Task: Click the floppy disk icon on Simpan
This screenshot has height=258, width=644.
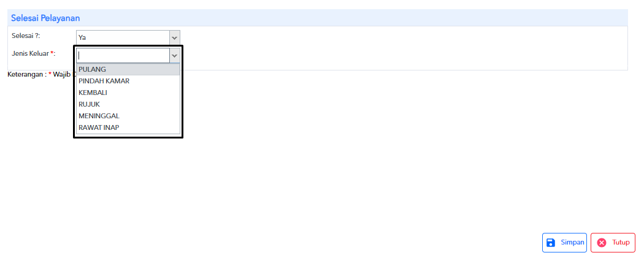Action: [x=551, y=243]
